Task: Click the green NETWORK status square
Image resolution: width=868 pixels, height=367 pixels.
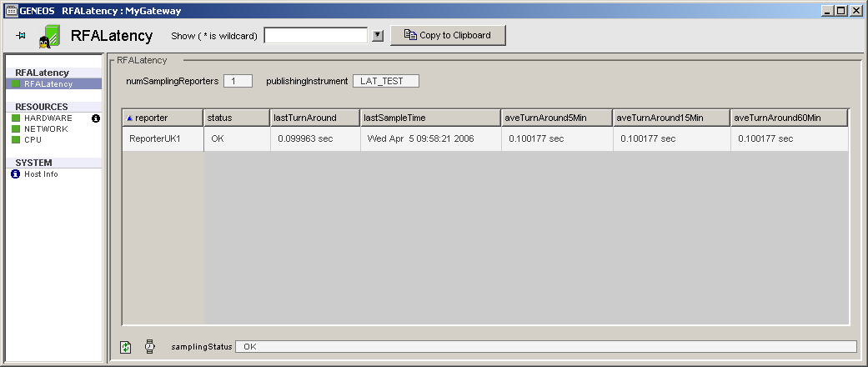Action: click(x=16, y=129)
